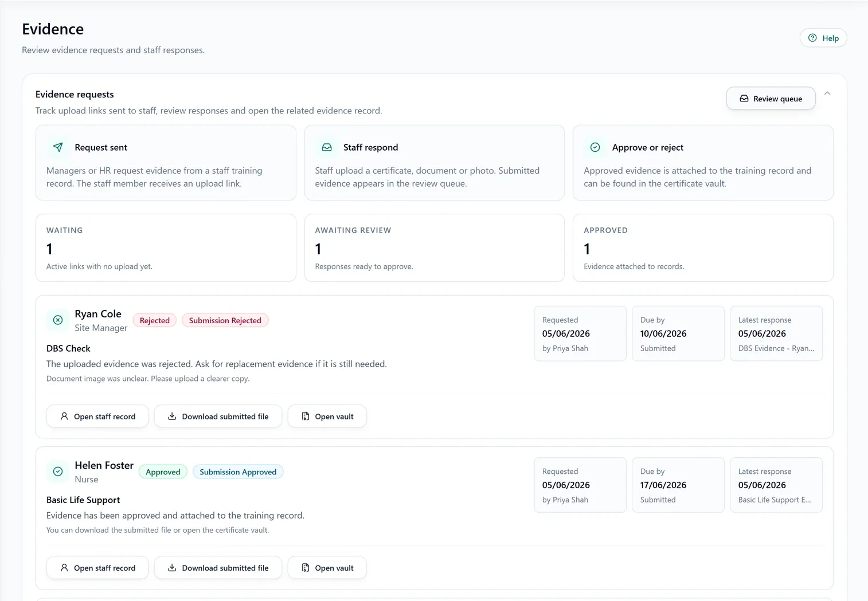Screen dimensions: 868x601
Task: Click 'Active links with no upload yet.' text
Action: (99, 266)
